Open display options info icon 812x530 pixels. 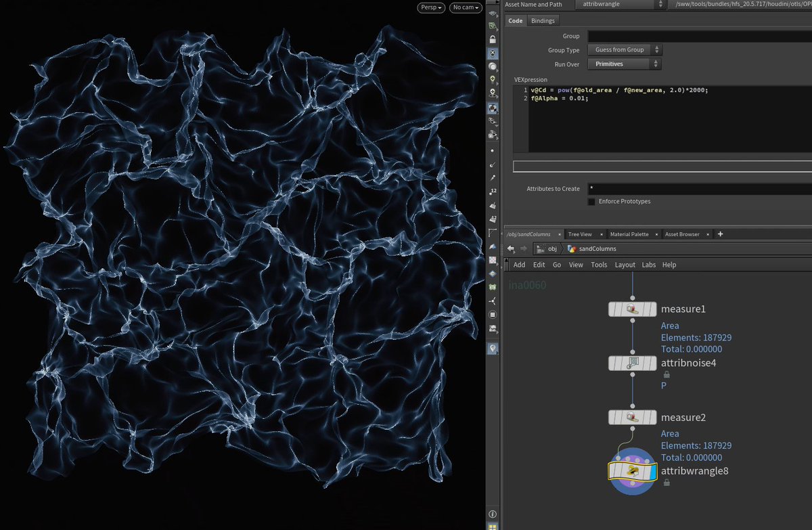[493, 514]
